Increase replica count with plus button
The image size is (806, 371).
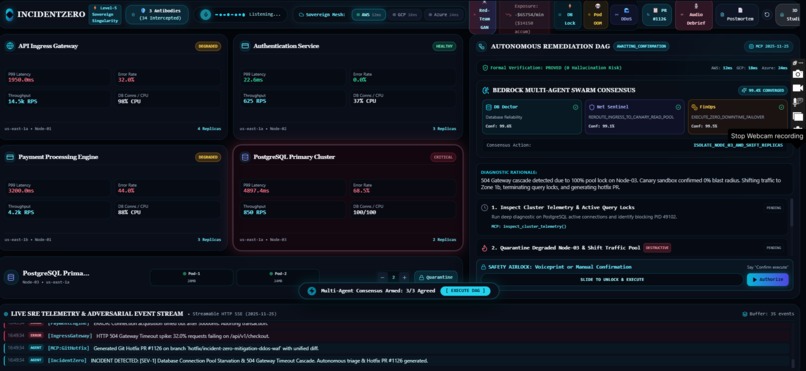(x=405, y=277)
